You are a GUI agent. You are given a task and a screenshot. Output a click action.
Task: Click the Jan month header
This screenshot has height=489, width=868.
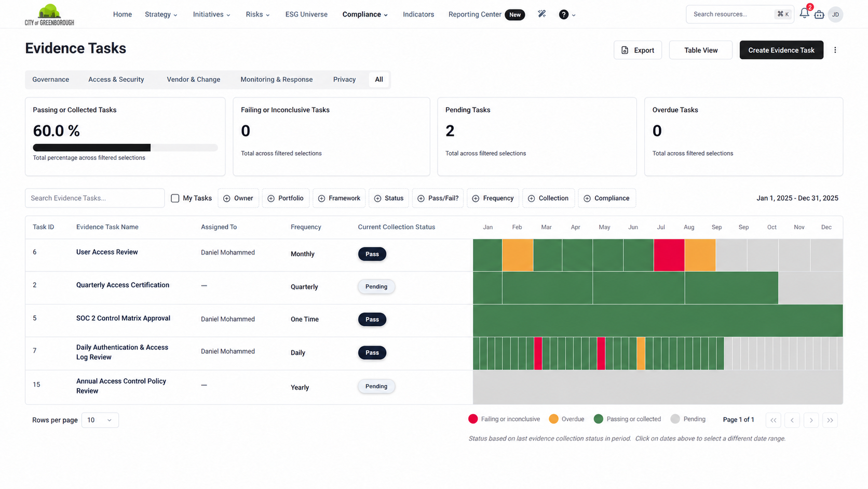pos(488,227)
